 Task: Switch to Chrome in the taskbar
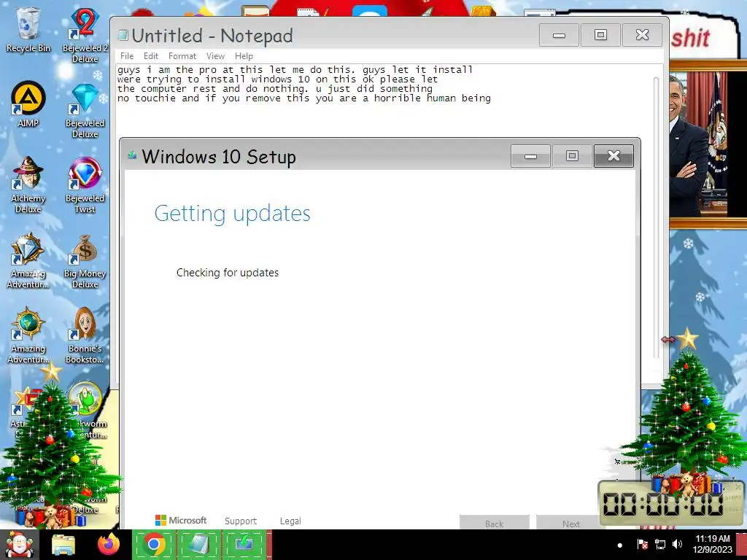point(153,544)
